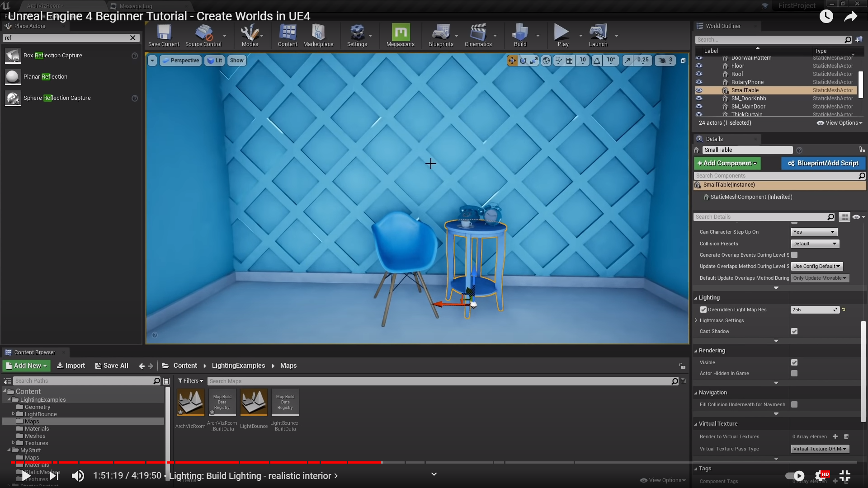Image resolution: width=868 pixels, height=488 pixels.
Task: Click the Build lighting toolbar icon
Action: (x=520, y=33)
